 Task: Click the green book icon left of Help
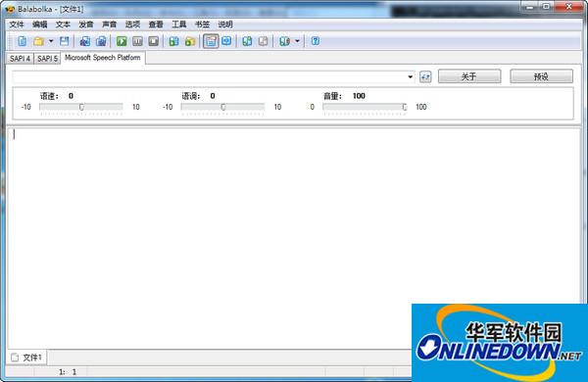(x=284, y=41)
